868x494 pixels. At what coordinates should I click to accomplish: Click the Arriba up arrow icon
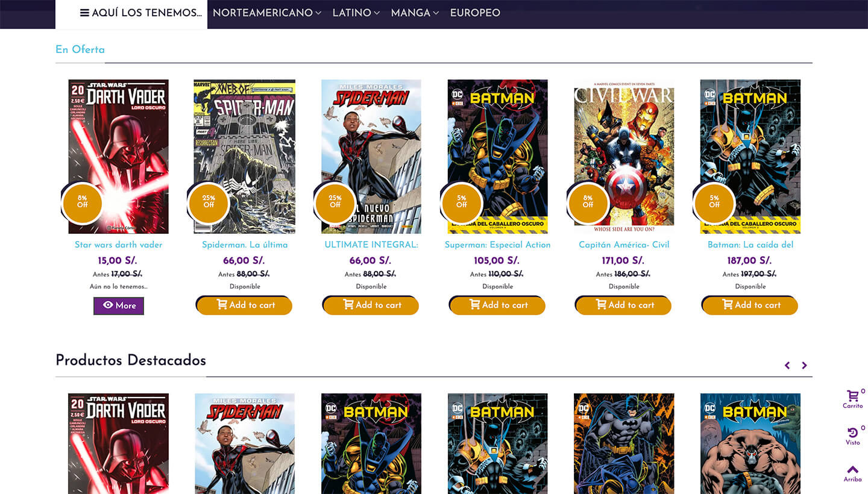tap(852, 470)
